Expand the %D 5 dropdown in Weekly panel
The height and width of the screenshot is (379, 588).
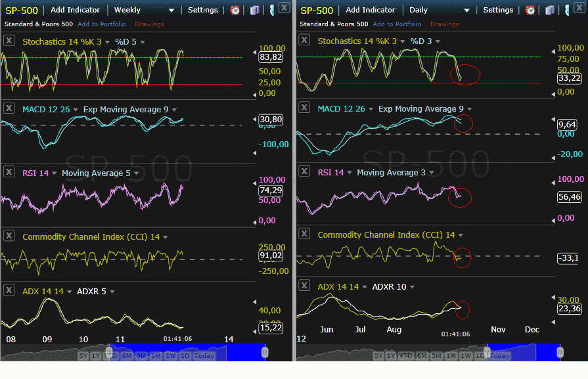143,42
